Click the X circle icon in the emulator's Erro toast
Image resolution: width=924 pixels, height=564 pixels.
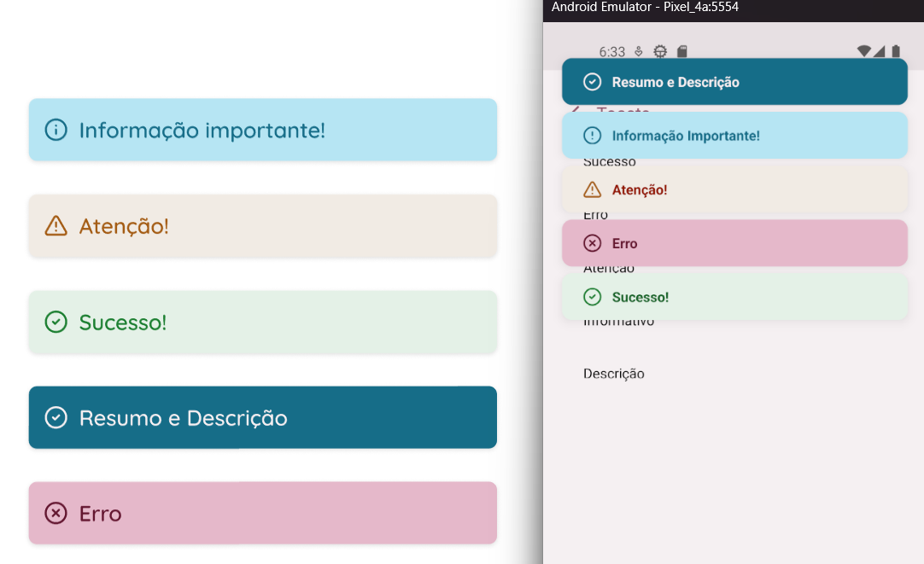(x=592, y=243)
